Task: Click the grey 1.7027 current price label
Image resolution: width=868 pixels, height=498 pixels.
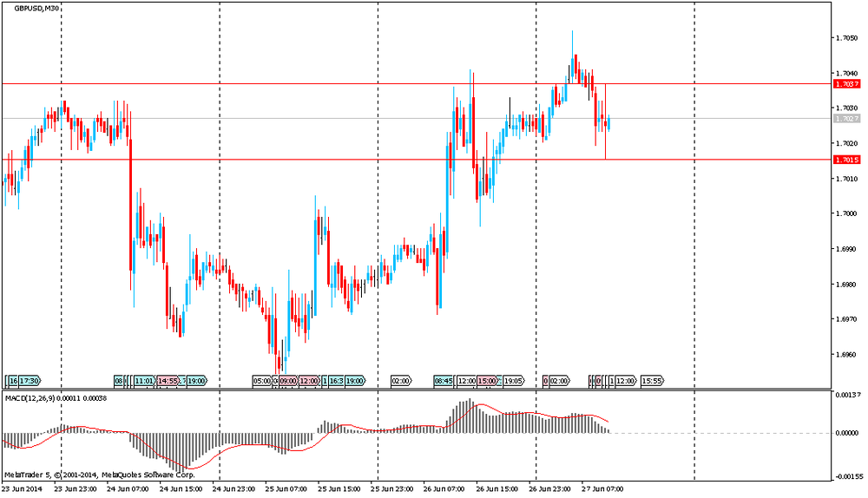Action: pos(847,118)
